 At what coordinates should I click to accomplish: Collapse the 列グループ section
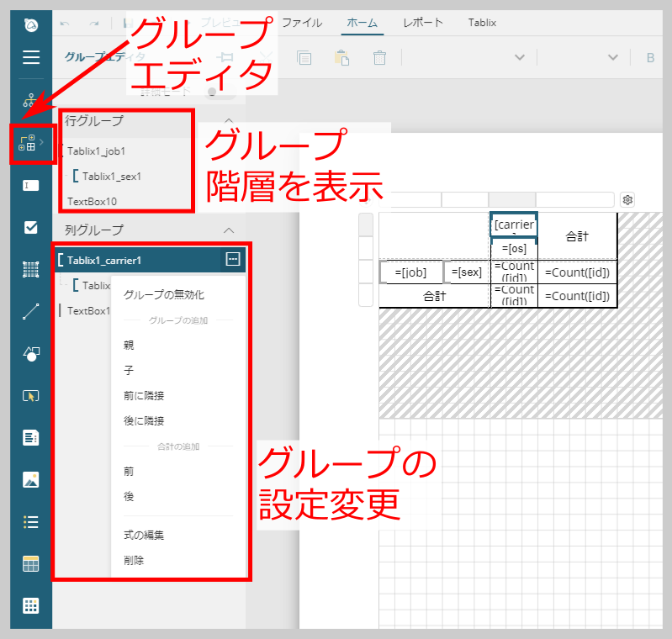(229, 230)
